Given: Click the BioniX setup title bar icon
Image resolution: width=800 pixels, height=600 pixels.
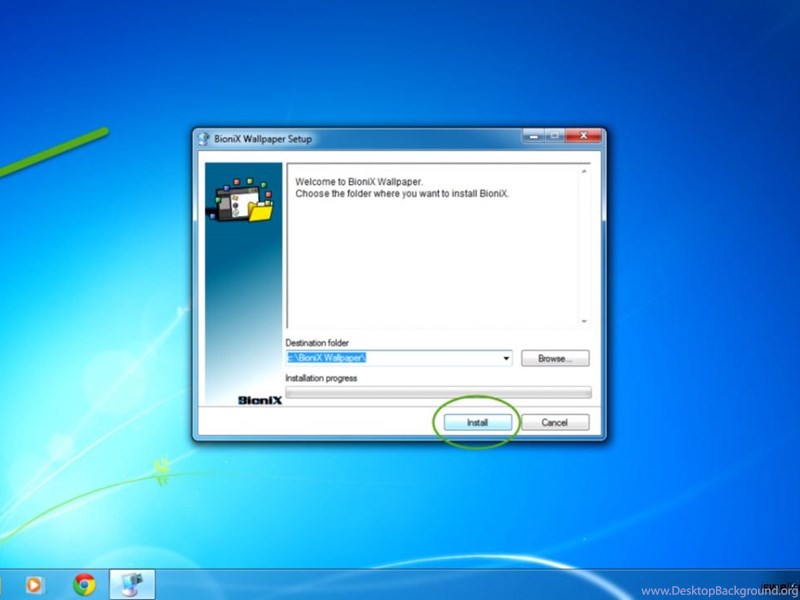Looking at the screenshot, I should tap(204, 139).
